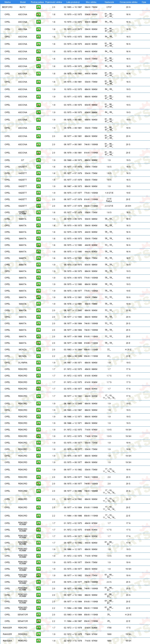150x644 pixels.
Task: Click fuel icon in ASCONA 81kW / 110KM row
Action: coord(38,153)
